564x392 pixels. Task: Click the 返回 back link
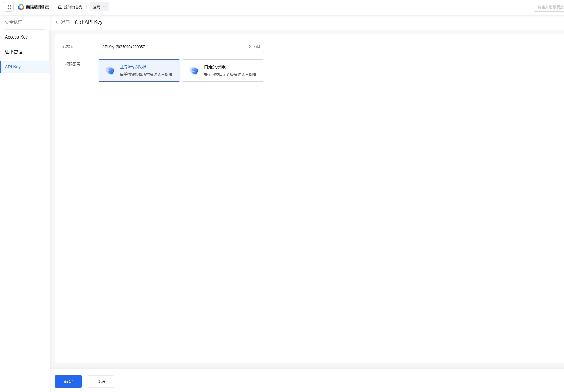click(x=62, y=22)
